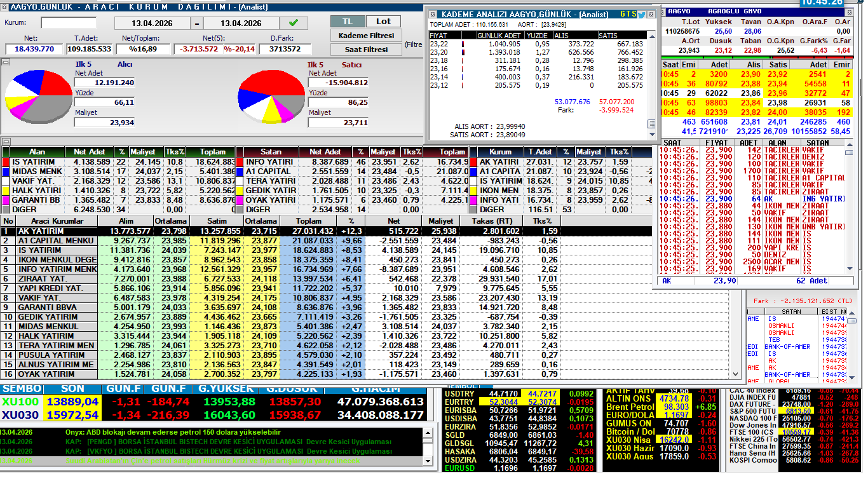Collapse the pie chart panel using the minus box
Viewport: 868px width, 488px height.
click(5, 62)
